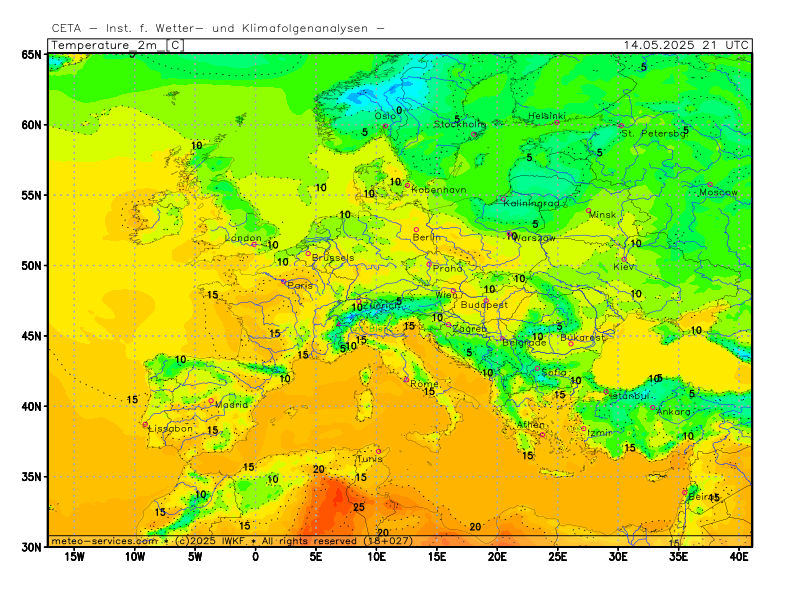Screen dimensions: 800x600
Task: Point to the St. Petersbg. label
Action: (x=655, y=134)
